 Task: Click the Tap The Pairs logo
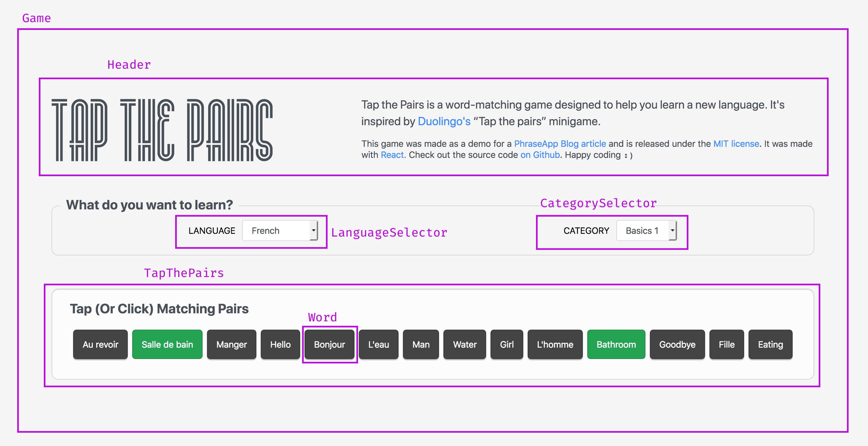pos(162,130)
